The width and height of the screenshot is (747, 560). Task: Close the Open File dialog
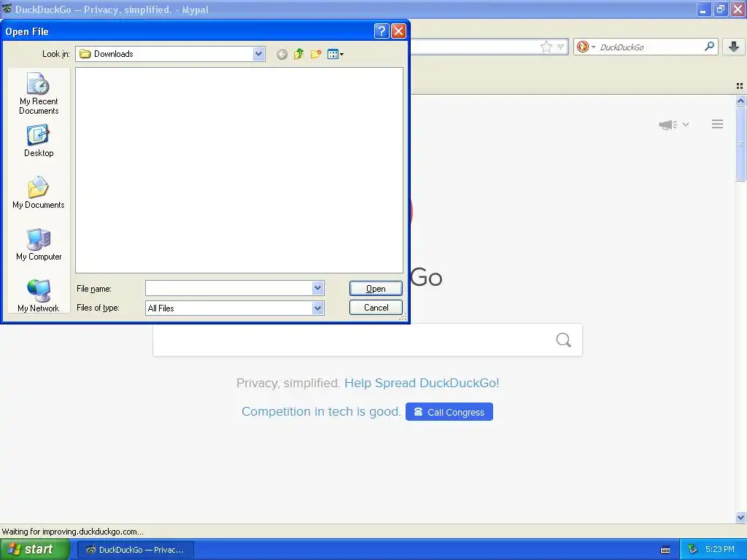(x=399, y=31)
